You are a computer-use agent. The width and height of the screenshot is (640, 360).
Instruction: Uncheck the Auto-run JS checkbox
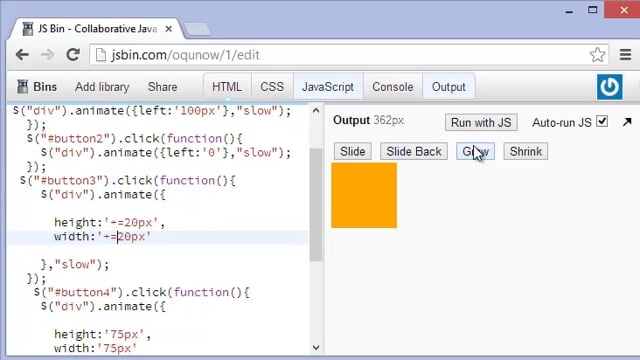point(602,121)
